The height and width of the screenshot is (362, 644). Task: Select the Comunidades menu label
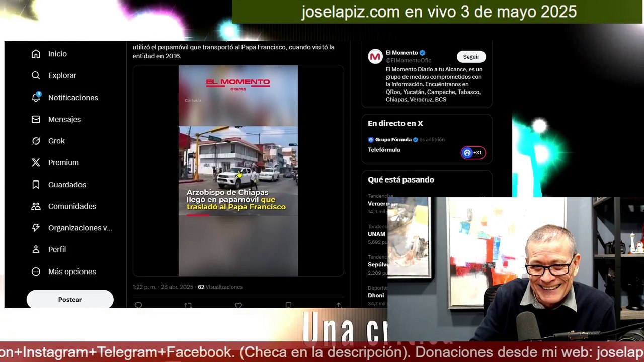72,206
